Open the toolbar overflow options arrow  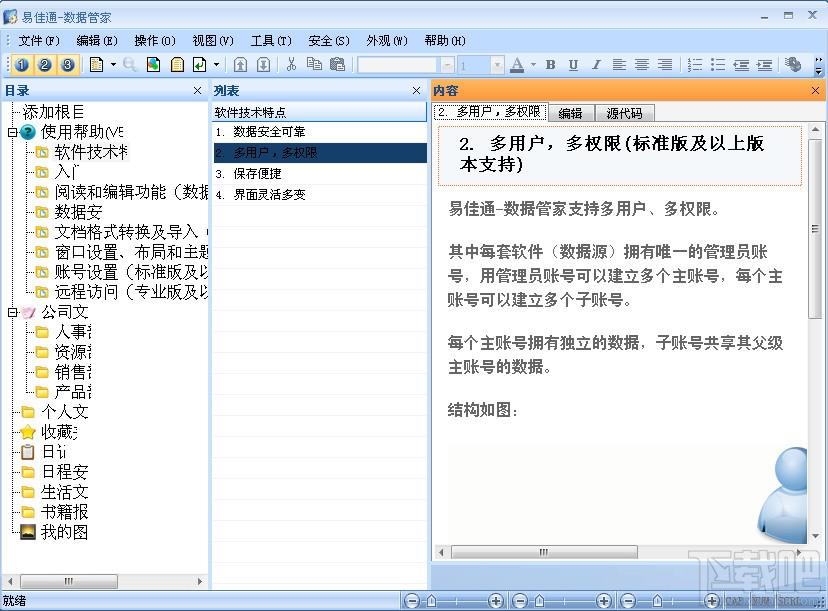click(818, 65)
